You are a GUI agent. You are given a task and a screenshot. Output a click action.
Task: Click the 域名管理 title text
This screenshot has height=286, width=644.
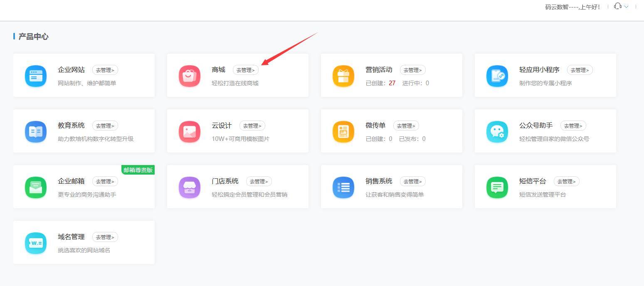(71, 237)
